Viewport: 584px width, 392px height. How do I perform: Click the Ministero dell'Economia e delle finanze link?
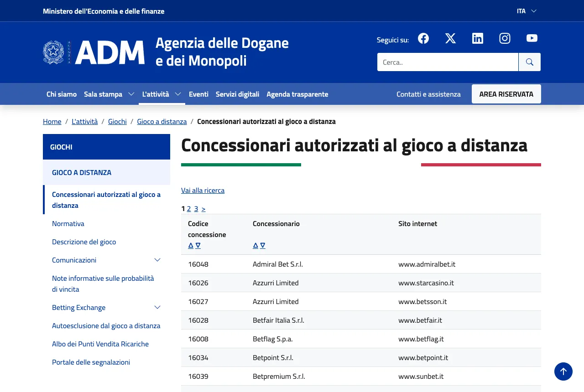pyautogui.click(x=104, y=11)
